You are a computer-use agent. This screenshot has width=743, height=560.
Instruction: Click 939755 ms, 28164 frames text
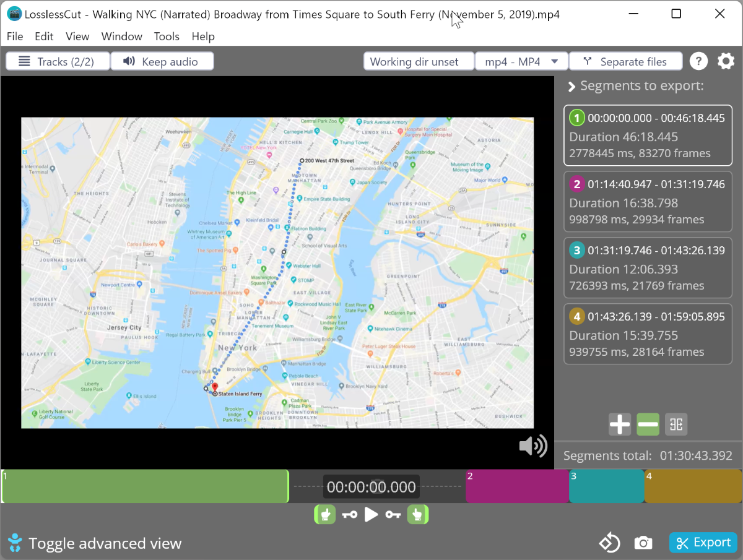(637, 351)
